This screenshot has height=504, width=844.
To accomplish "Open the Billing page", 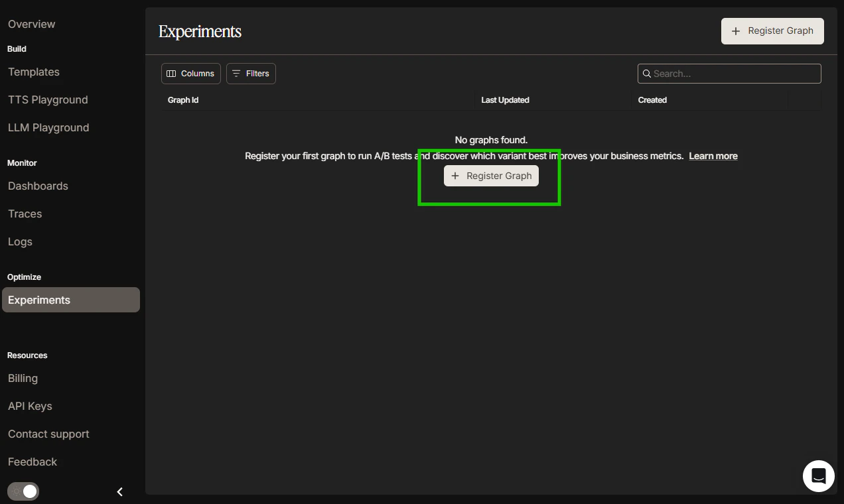I will [x=23, y=378].
